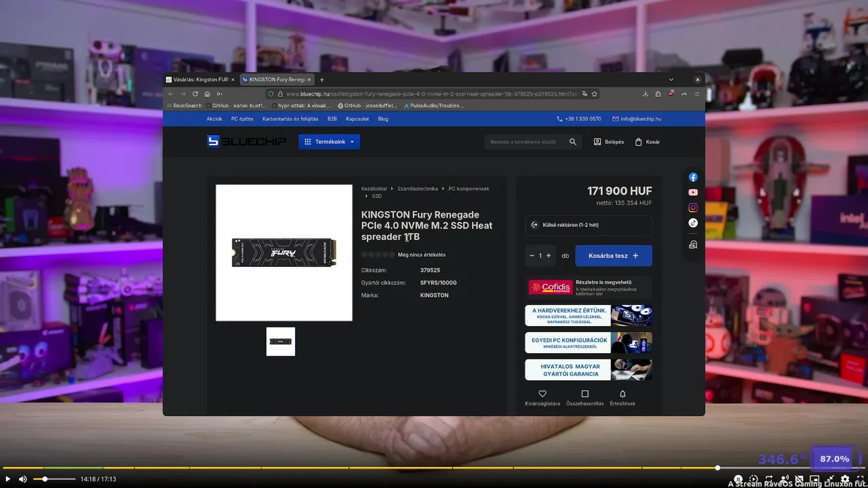Click the video progress bar scrubber
The height and width of the screenshot is (488, 868).
pyautogui.click(x=717, y=468)
